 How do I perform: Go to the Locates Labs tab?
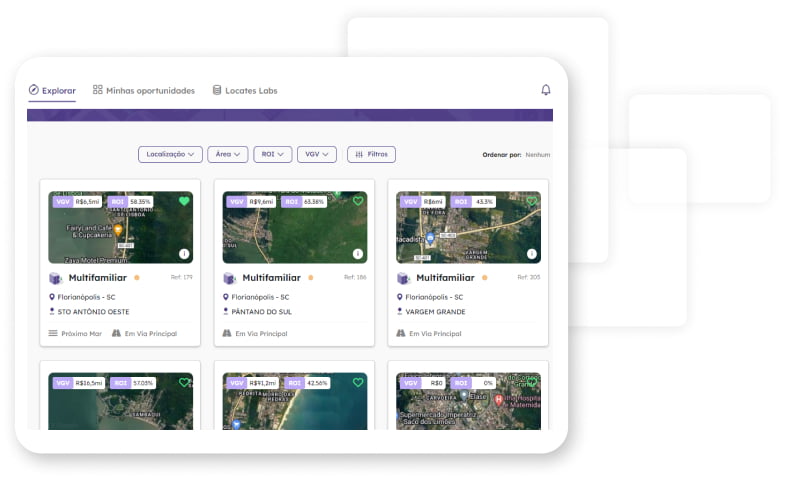click(x=245, y=91)
